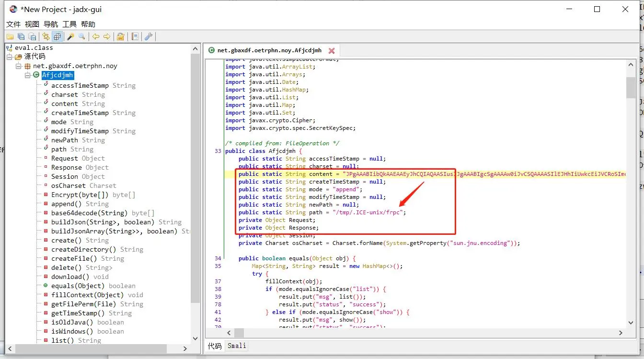Select fillContext(Object) method in tree
Viewport: 644px width, 359px height.
97,295
